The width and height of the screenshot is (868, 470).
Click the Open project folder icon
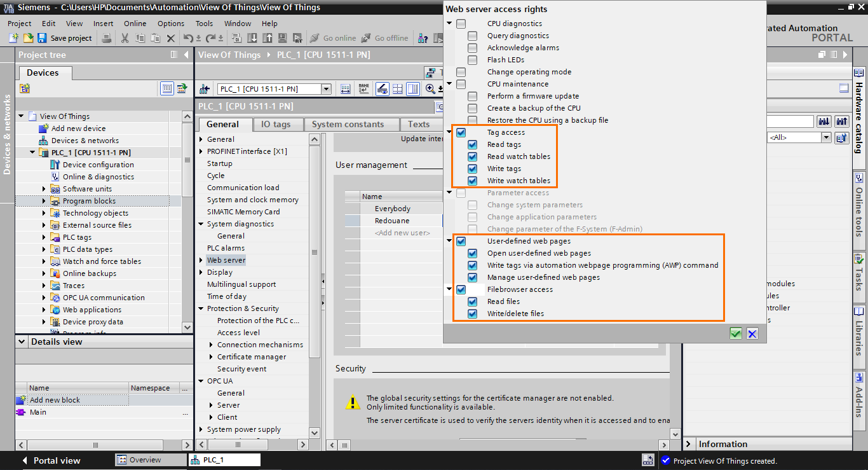point(28,38)
